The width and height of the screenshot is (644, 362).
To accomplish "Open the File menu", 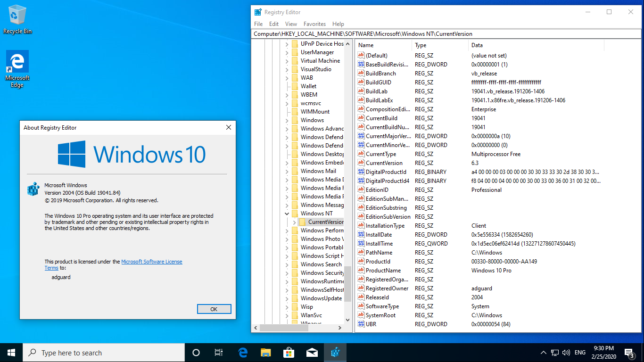I will (x=258, y=24).
